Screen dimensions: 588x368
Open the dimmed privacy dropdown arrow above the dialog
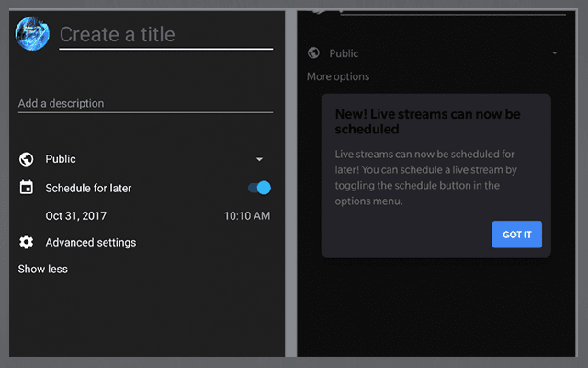tap(555, 53)
